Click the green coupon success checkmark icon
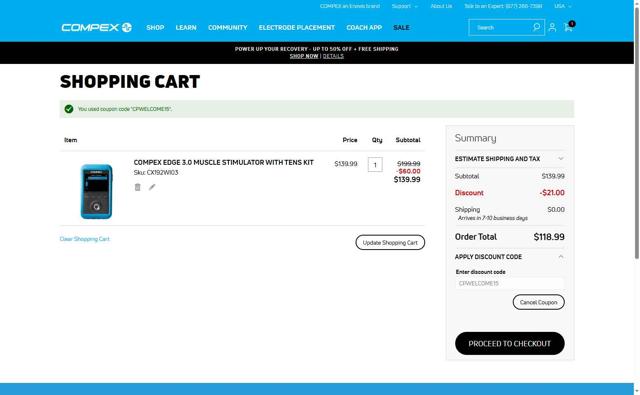The width and height of the screenshot is (640, 395). coord(69,109)
